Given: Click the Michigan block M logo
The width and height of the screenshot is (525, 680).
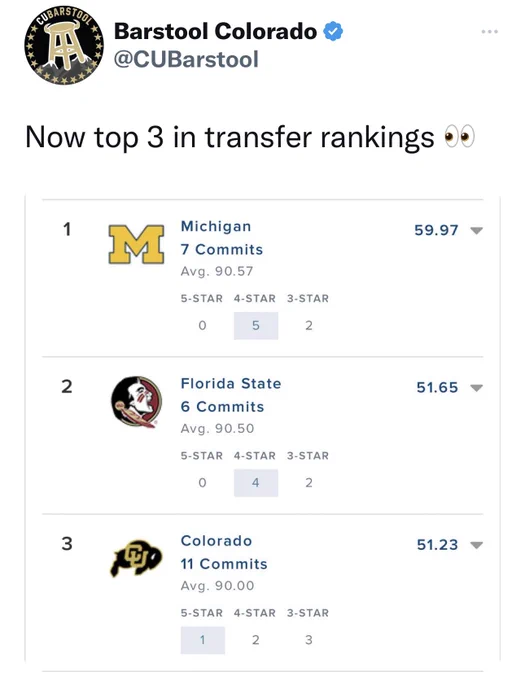Looking at the screenshot, I should (x=136, y=244).
